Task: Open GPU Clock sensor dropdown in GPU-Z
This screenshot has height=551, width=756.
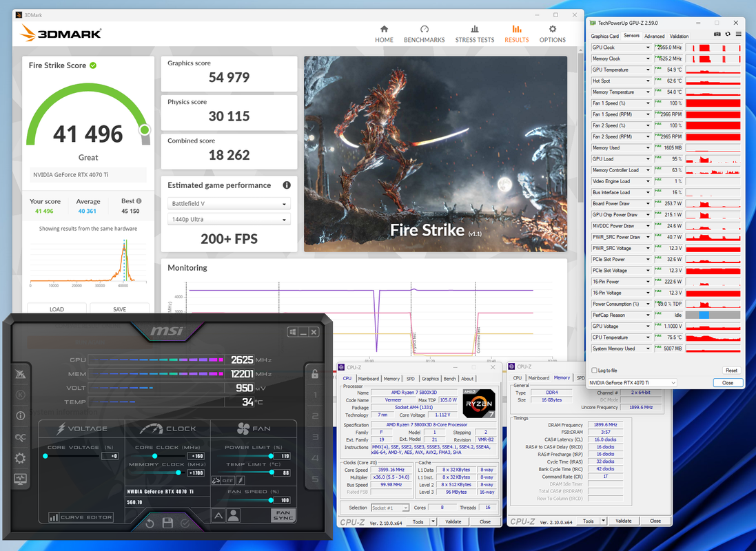Action: pos(648,48)
